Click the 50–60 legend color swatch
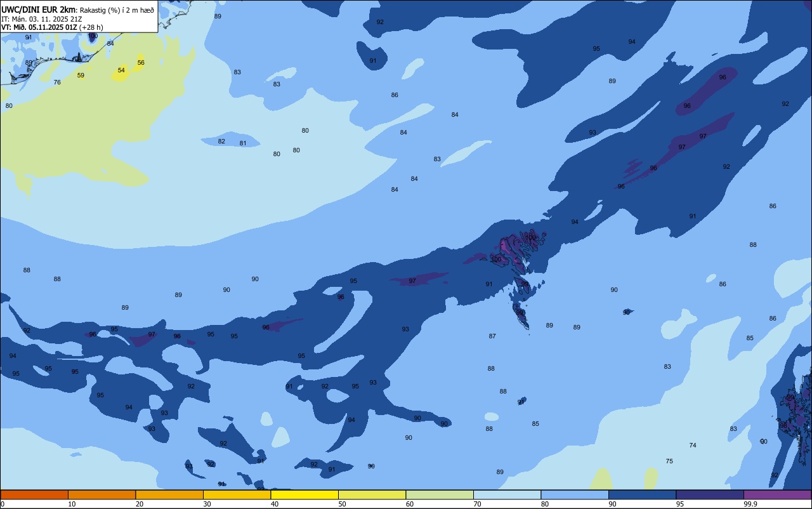The image size is (812, 509). pyautogui.click(x=372, y=494)
